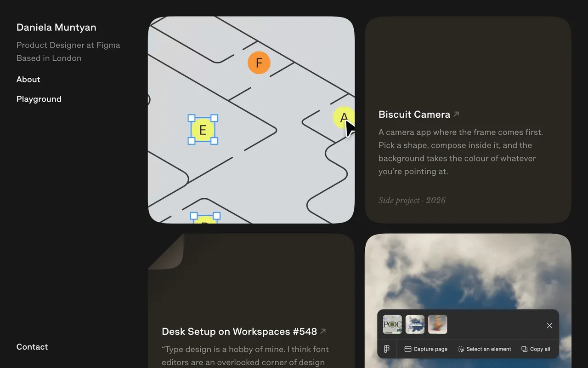Click the Figma logo in the capture toolbar
The height and width of the screenshot is (368, 588).
[387, 349]
